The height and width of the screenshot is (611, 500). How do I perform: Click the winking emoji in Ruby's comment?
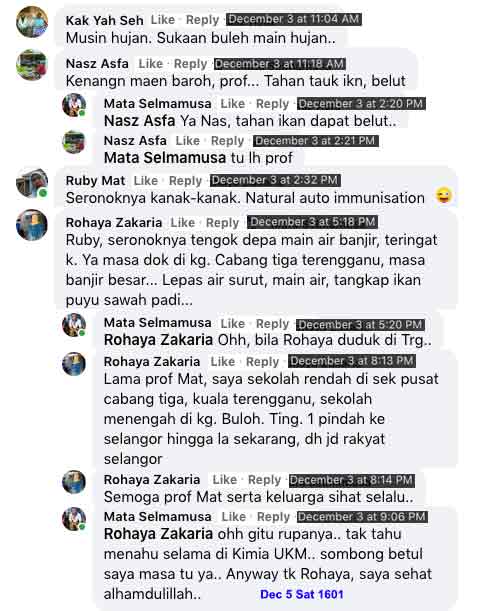click(x=444, y=195)
